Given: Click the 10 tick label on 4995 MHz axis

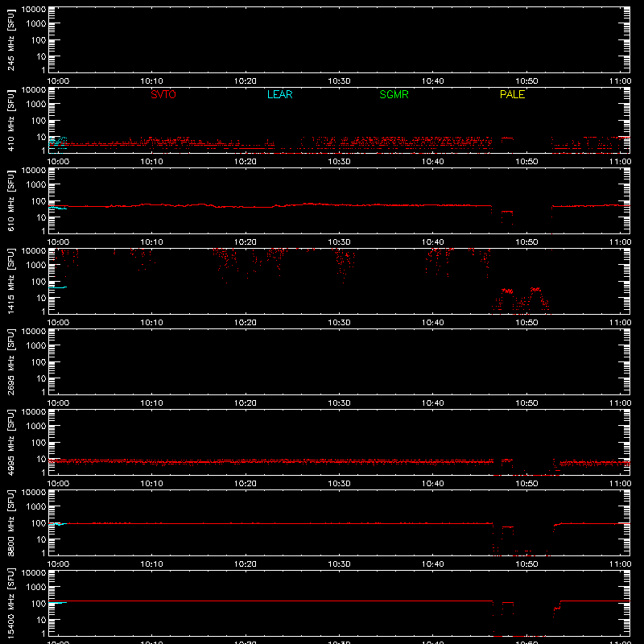Looking at the screenshot, I should pos(41,459).
